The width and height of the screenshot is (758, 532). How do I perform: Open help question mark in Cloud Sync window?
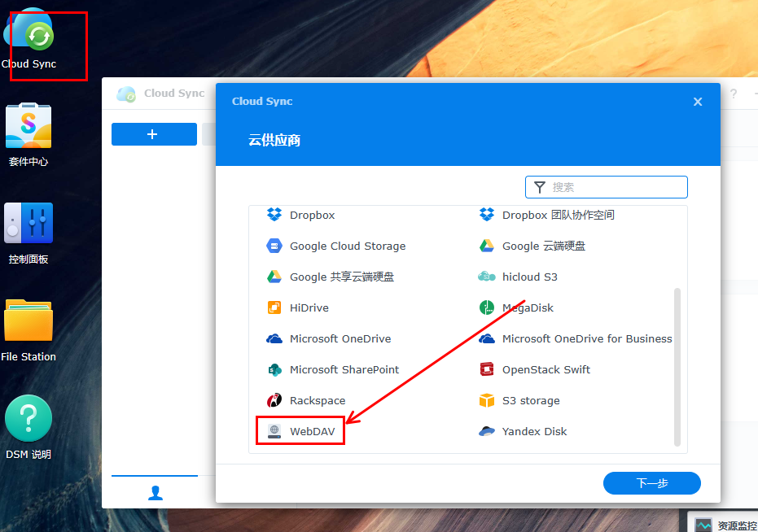coord(734,94)
